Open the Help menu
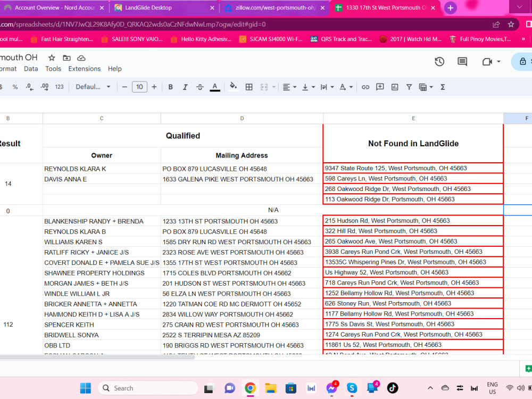The image size is (532, 399). [x=115, y=69]
